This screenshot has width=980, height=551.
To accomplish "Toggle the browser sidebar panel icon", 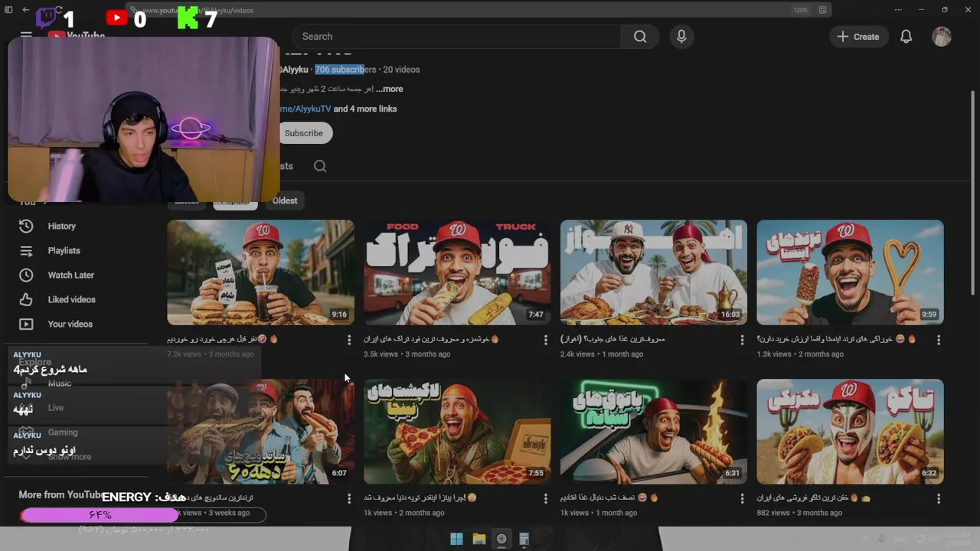I will [x=8, y=10].
